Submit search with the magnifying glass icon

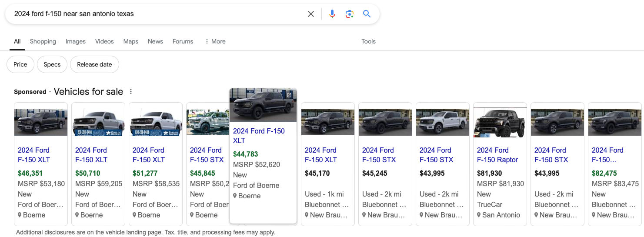coord(367,14)
